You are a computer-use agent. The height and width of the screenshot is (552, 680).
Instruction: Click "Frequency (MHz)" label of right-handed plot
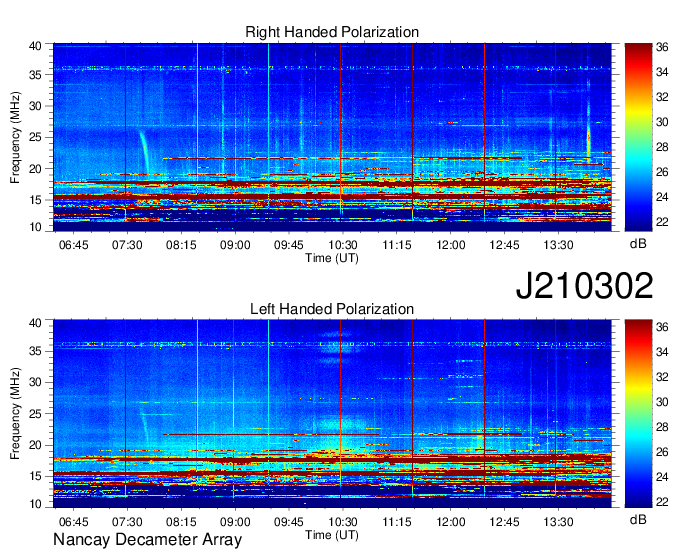point(15,137)
